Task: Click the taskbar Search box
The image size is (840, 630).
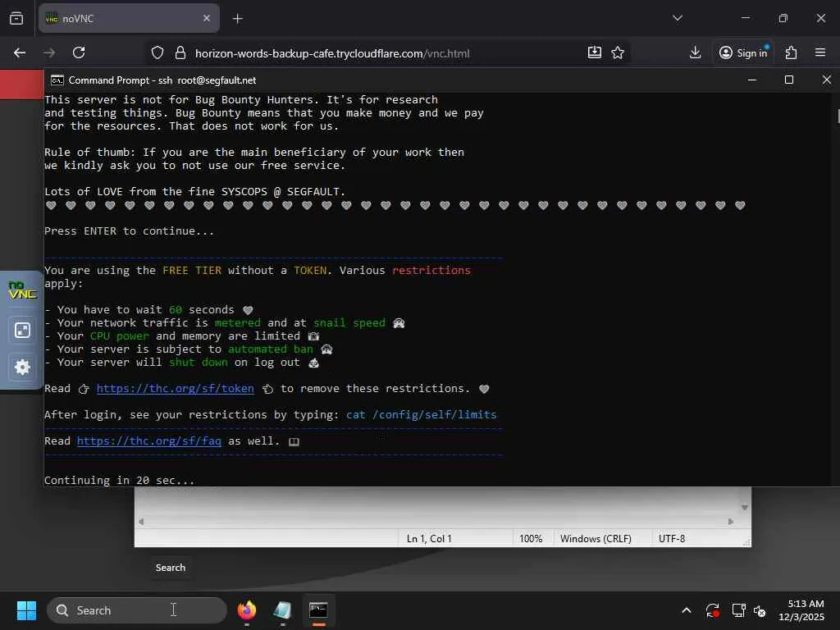Action: (x=137, y=610)
